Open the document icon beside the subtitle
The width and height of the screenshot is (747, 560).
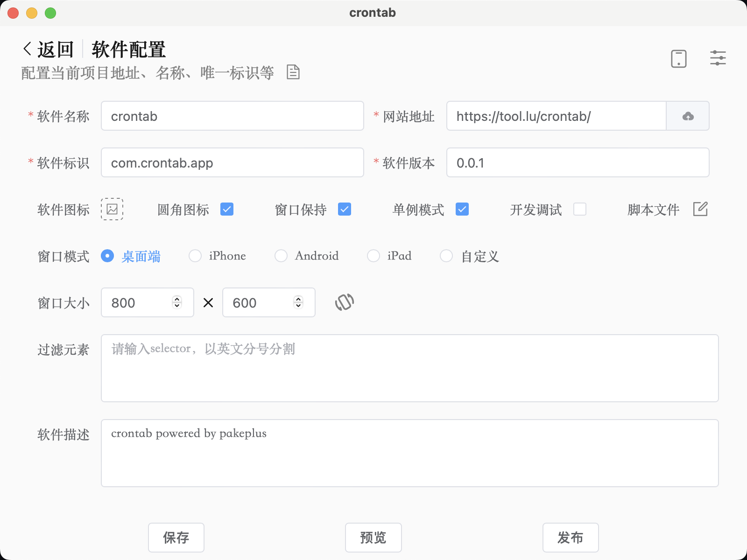tap(293, 72)
